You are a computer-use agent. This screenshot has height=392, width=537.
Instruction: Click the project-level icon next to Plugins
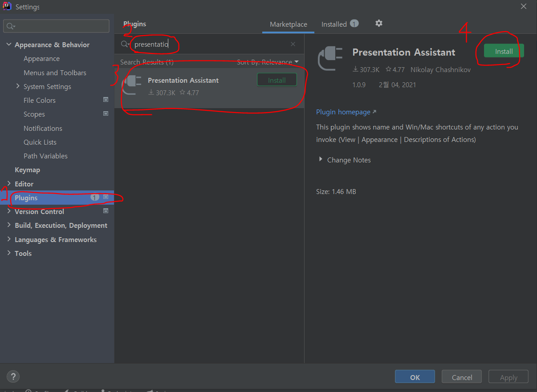[106, 197]
